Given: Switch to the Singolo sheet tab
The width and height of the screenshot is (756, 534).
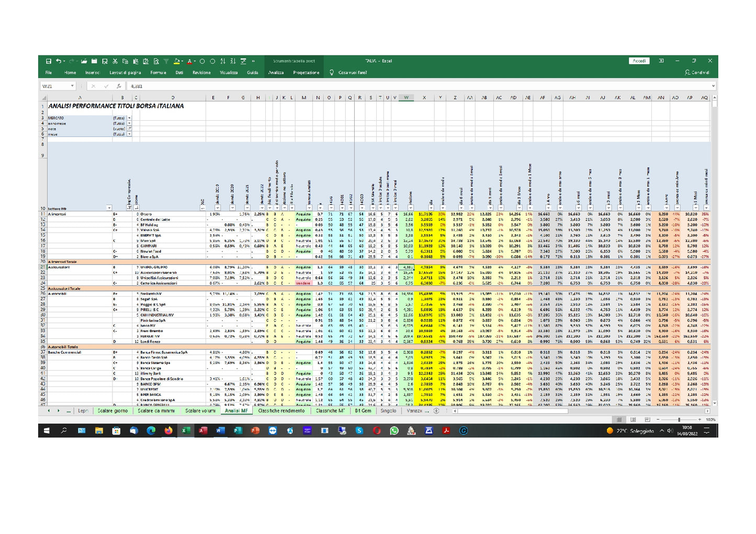Looking at the screenshot, I should (x=388, y=411).
